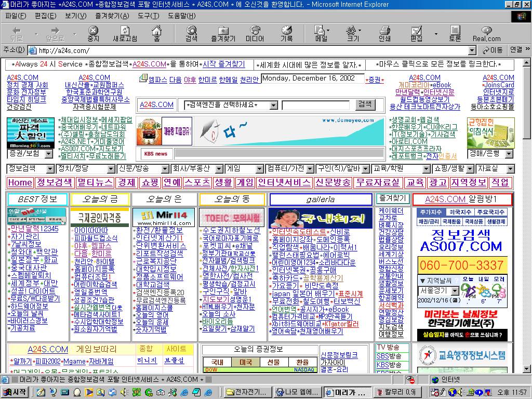Image resolution: width=532 pixels, height=399 pixels.
Task: Switch to the 칼무리 0.9j taskbar window
Action: 396,392
